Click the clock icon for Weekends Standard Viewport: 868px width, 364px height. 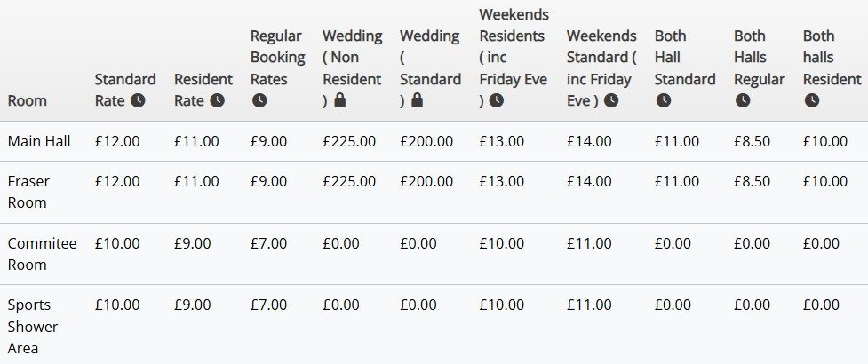(611, 100)
